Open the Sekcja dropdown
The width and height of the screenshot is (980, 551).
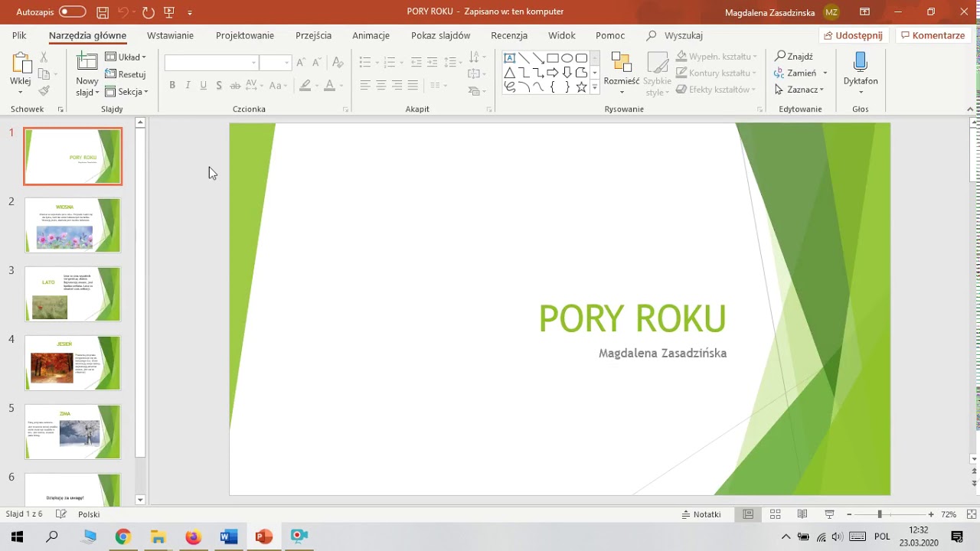tap(126, 92)
